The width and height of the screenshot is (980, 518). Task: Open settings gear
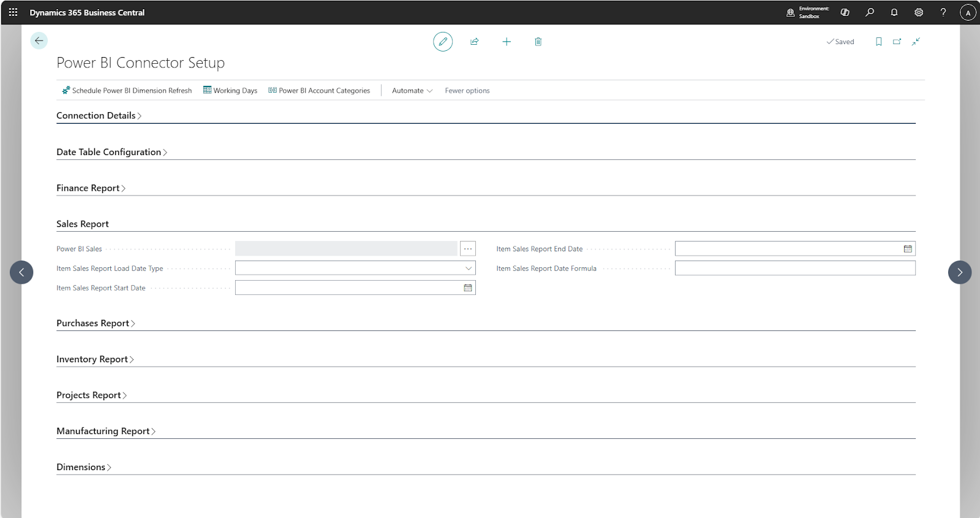click(919, 12)
